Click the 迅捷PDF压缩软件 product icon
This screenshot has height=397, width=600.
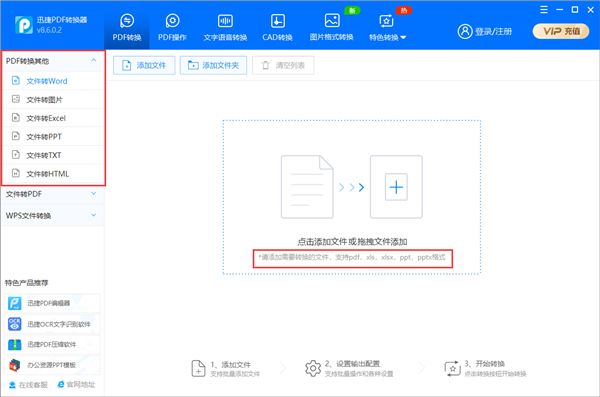pos(15,345)
